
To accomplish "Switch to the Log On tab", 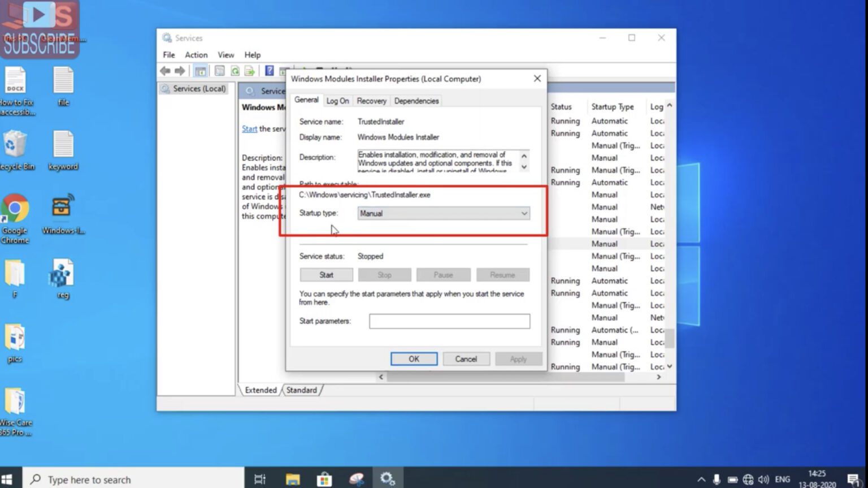I will 337,101.
